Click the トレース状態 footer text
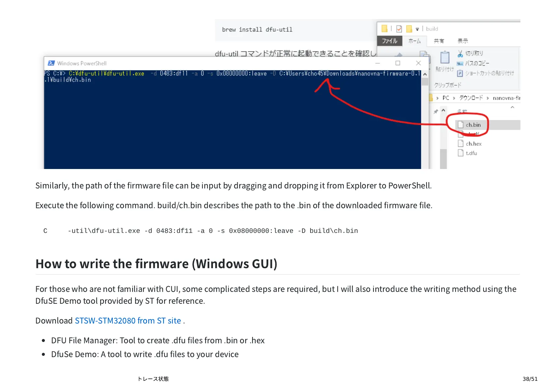 point(153,379)
